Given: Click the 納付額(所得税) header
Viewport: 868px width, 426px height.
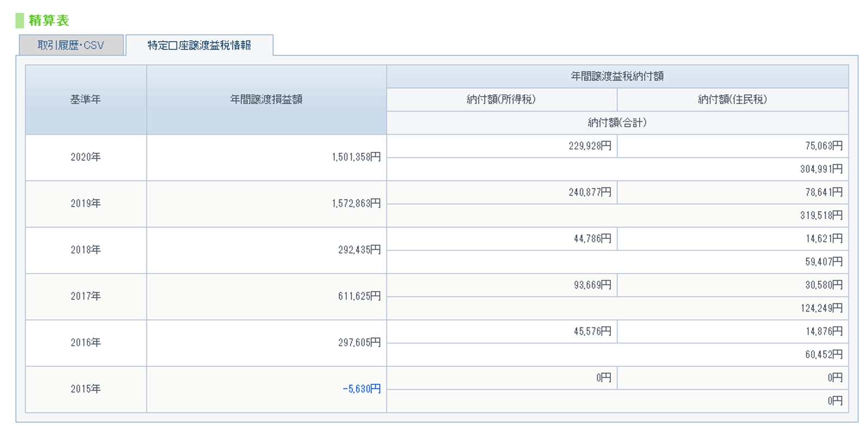Looking at the screenshot, I should pos(502,100).
